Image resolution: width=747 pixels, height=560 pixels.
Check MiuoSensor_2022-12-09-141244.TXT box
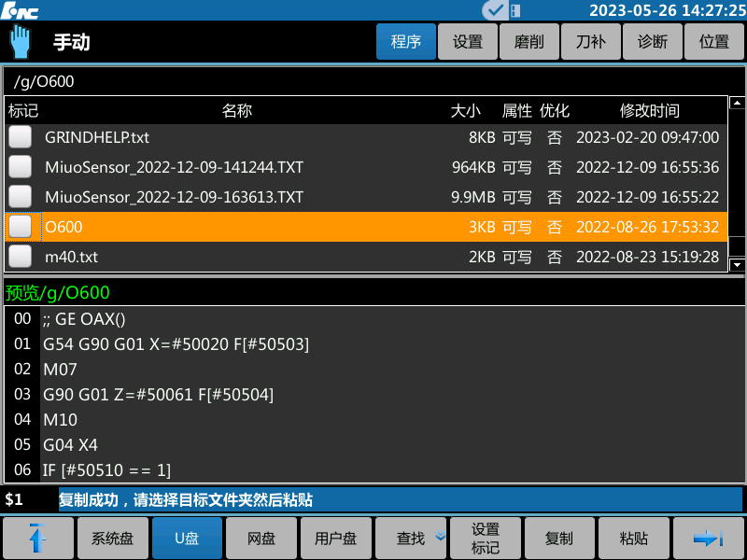click(x=21, y=167)
